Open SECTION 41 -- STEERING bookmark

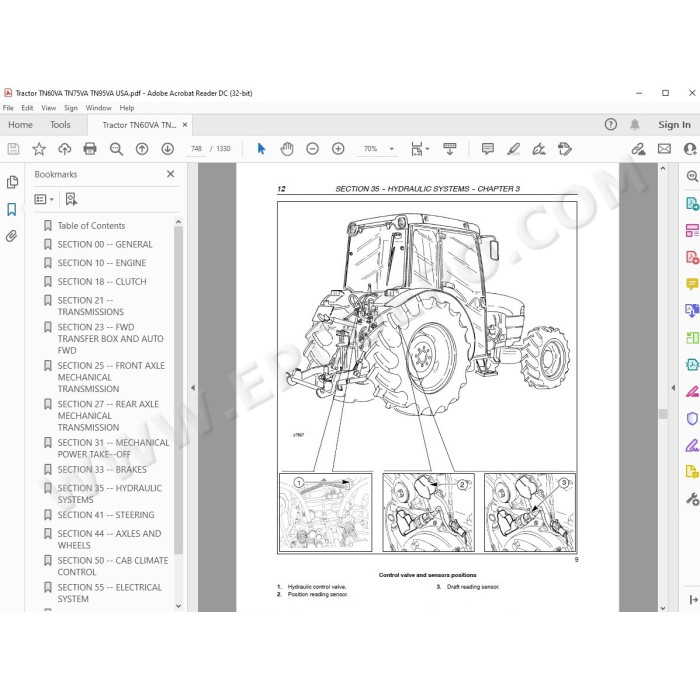[x=106, y=515]
